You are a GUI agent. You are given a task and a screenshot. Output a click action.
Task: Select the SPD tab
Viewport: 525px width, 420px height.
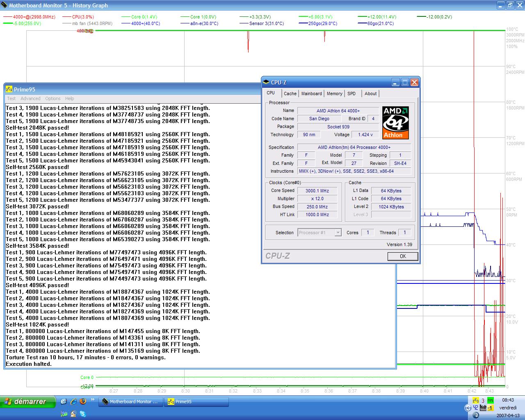[x=352, y=94]
